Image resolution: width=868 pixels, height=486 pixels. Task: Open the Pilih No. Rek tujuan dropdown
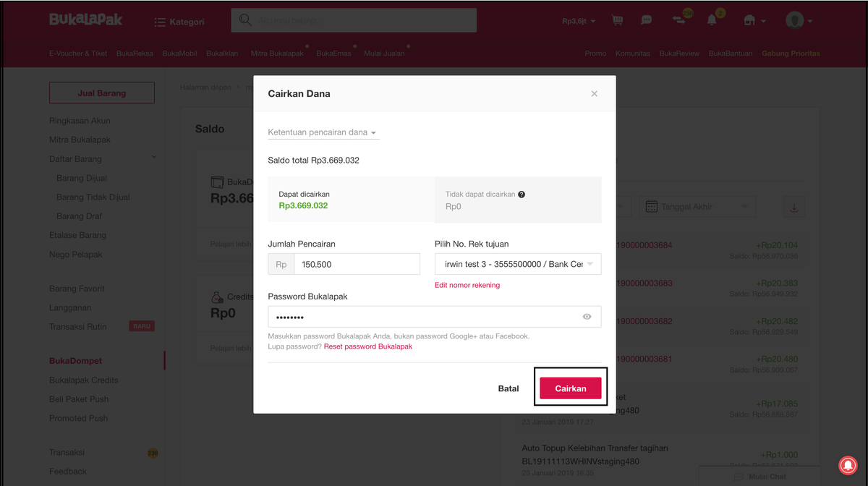tap(518, 265)
